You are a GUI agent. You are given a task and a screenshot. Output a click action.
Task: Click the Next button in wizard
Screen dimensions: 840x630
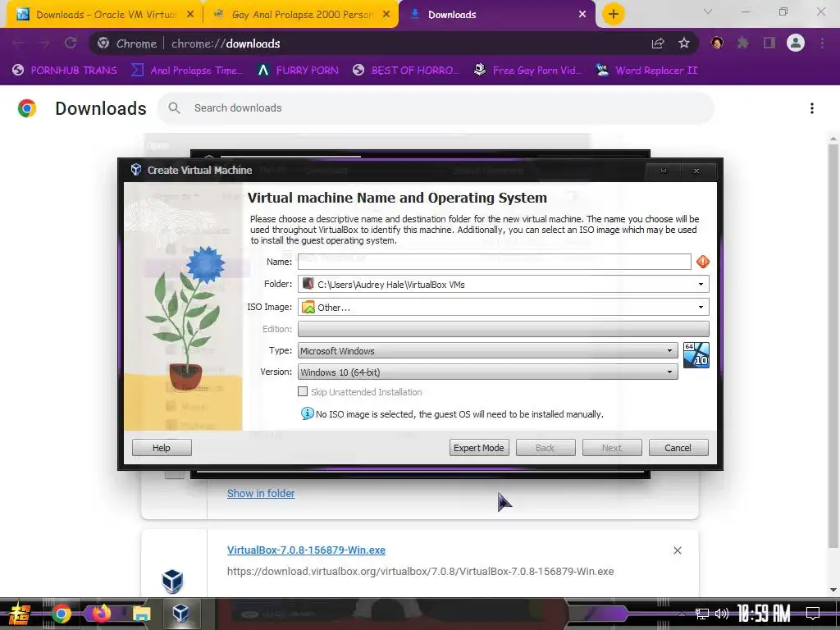612,448
